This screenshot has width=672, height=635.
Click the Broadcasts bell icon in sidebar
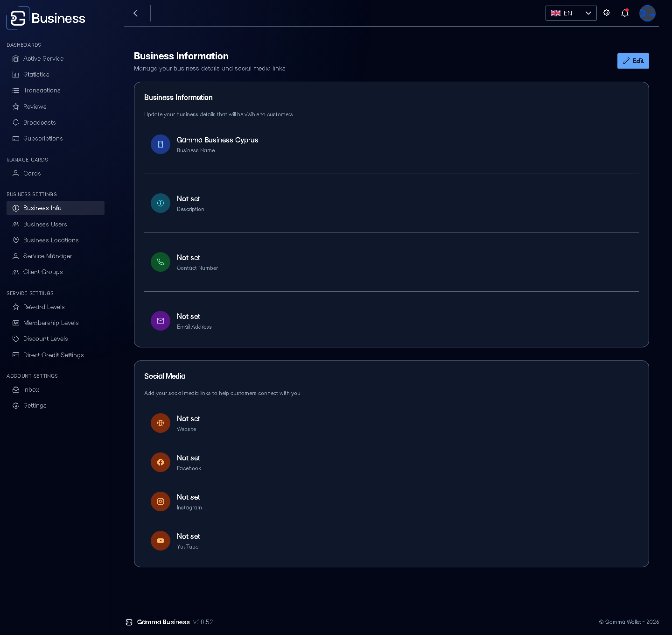pyautogui.click(x=16, y=122)
